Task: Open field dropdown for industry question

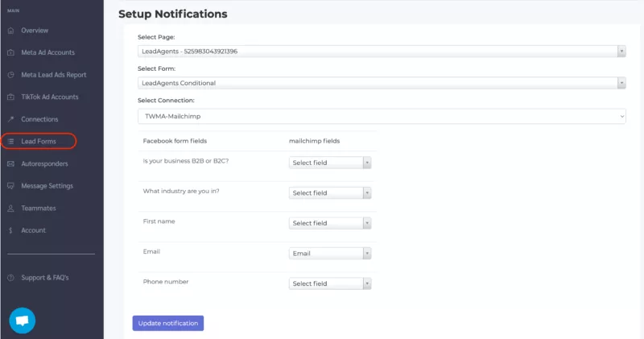Action: [x=329, y=193]
